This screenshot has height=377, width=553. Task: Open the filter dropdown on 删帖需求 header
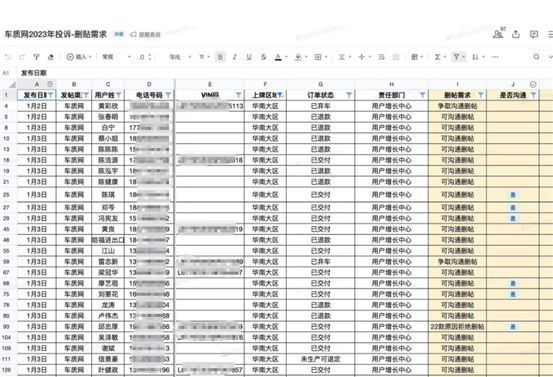[x=480, y=95]
